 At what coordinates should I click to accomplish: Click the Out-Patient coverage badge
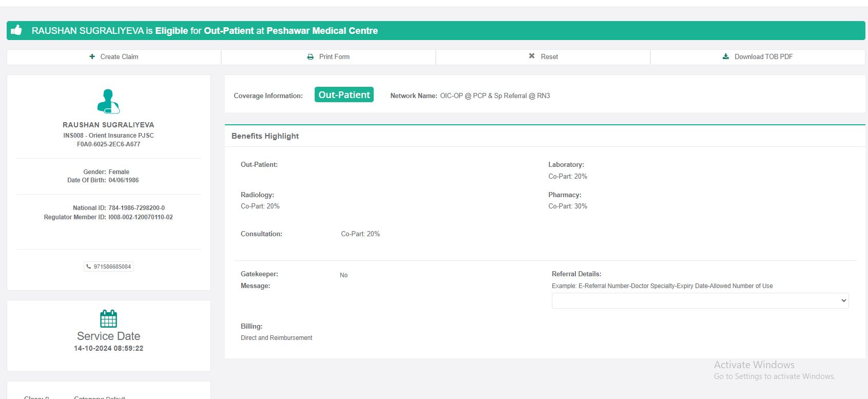[x=344, y=95]
